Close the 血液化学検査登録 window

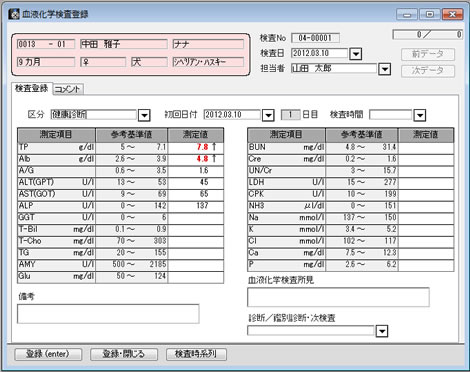click(453, 14)
